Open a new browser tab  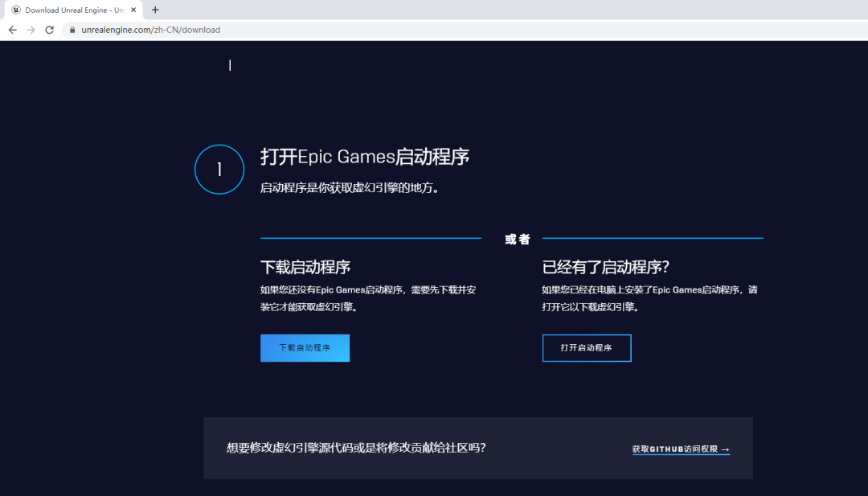click(x=155, y=10)
